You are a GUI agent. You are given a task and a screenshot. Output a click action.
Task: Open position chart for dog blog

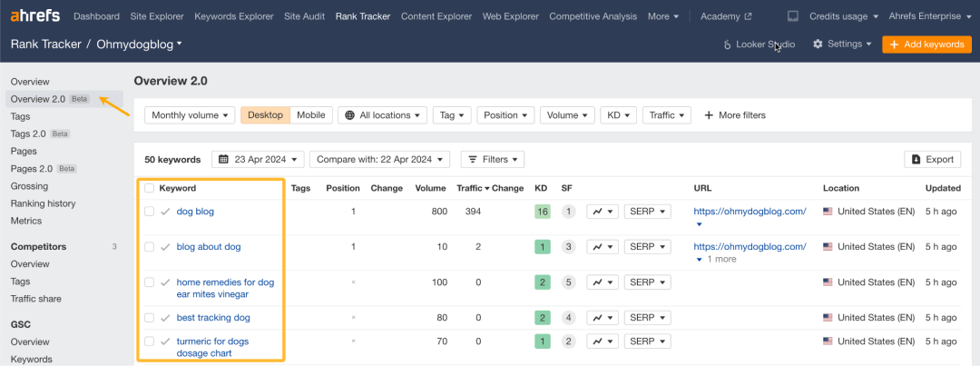point(603,212)
